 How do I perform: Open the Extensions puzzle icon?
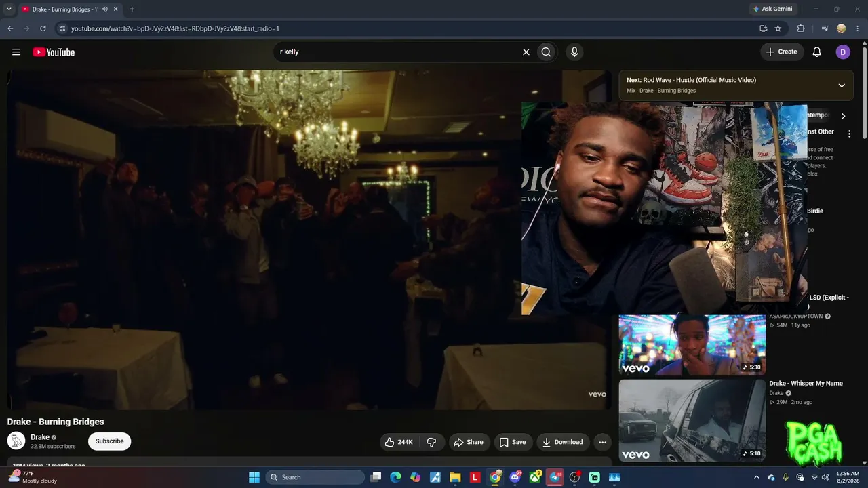[801, 28]
